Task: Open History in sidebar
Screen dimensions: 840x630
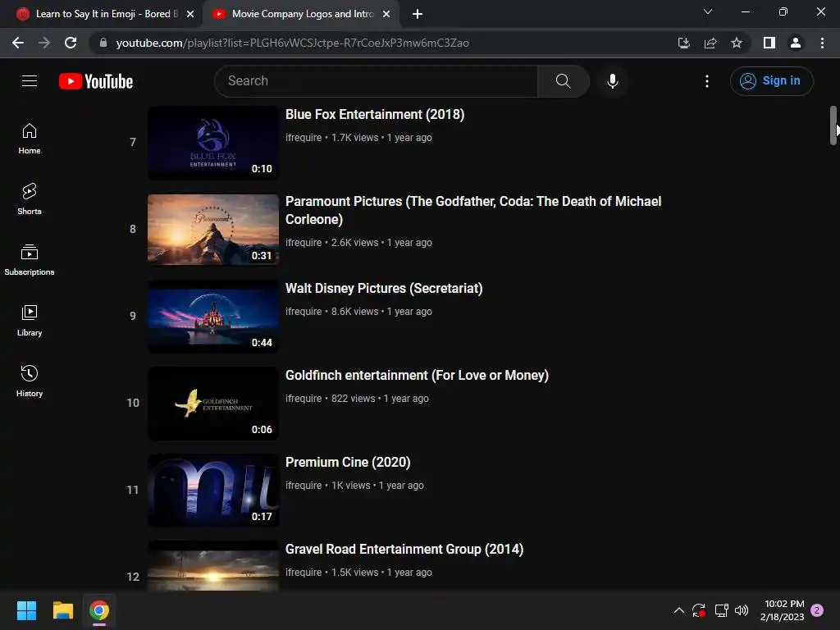Action: tap(30, 381)
